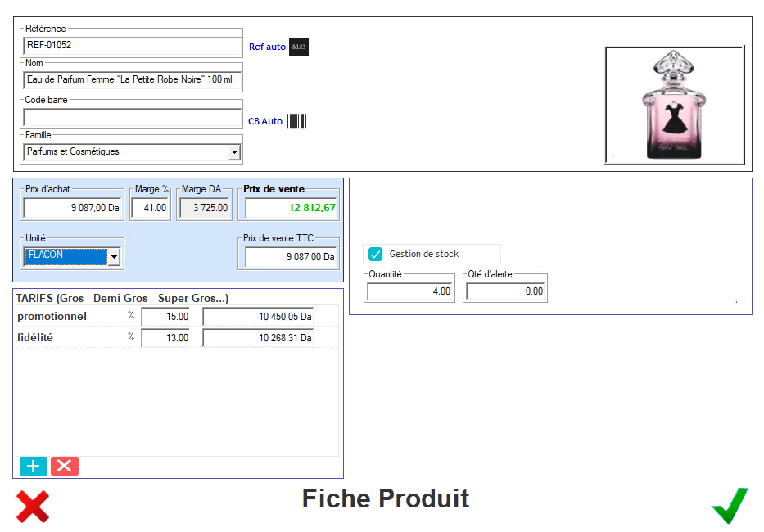
Task: Click the CB Auto barcode icon
Action: coord(296,121)
